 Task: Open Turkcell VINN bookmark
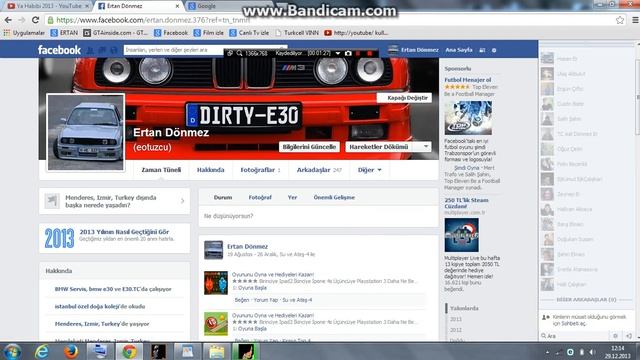click(297, 33)
